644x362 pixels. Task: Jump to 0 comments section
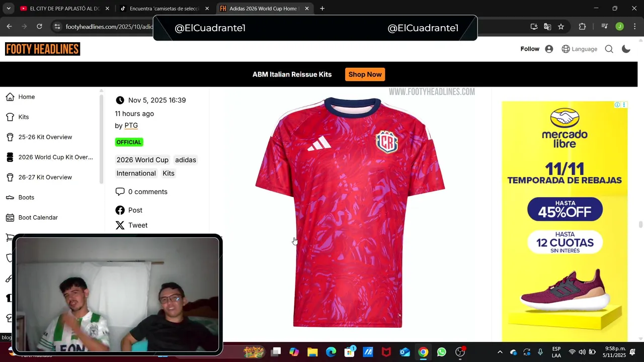pos(141,192)
